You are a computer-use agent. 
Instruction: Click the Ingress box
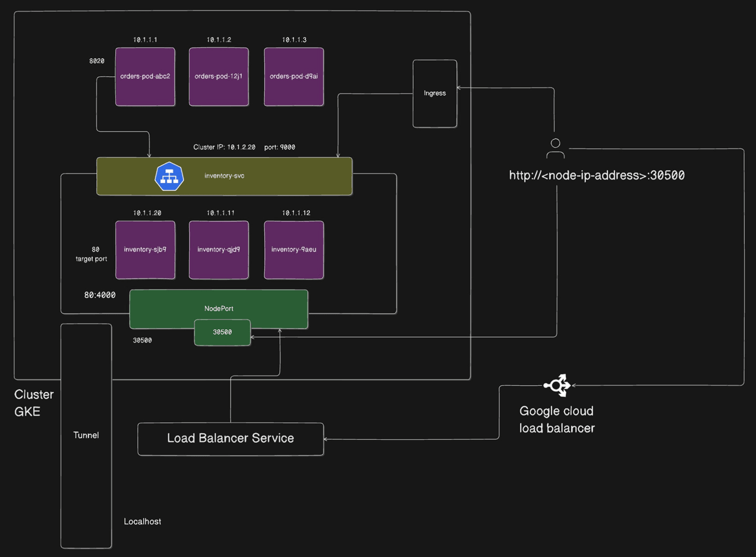(435, 93)
